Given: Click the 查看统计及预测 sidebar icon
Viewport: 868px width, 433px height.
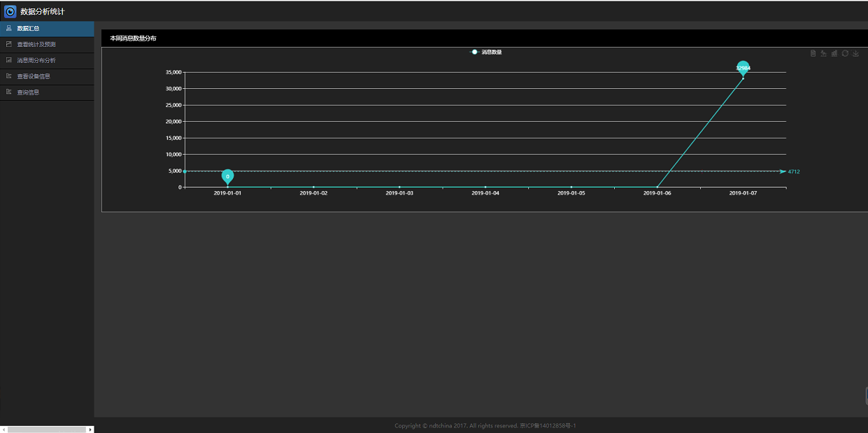Looking at the screenshot, I should [8, 44].
